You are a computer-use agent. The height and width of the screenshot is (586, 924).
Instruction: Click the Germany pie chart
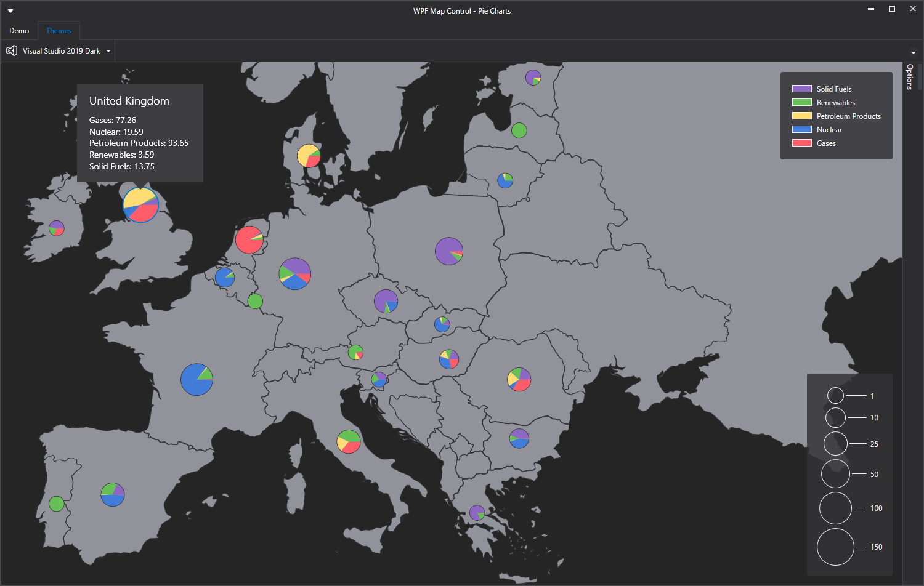295,274
